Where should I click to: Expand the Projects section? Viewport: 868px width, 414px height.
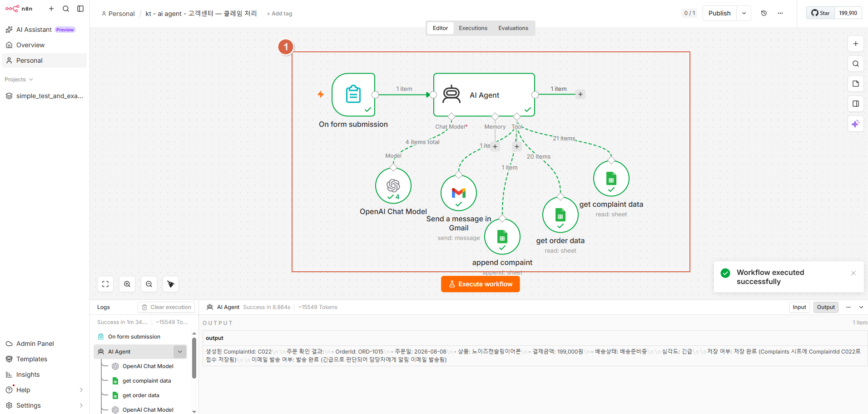click(x=19, y=80)
